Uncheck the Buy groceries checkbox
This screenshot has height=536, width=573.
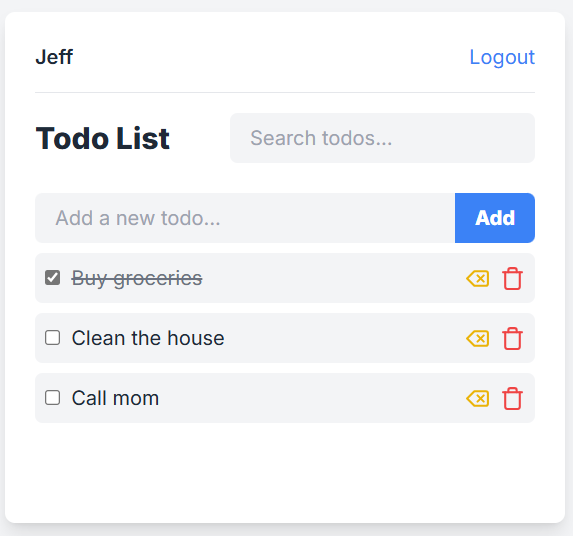click(x=53, y=278)
